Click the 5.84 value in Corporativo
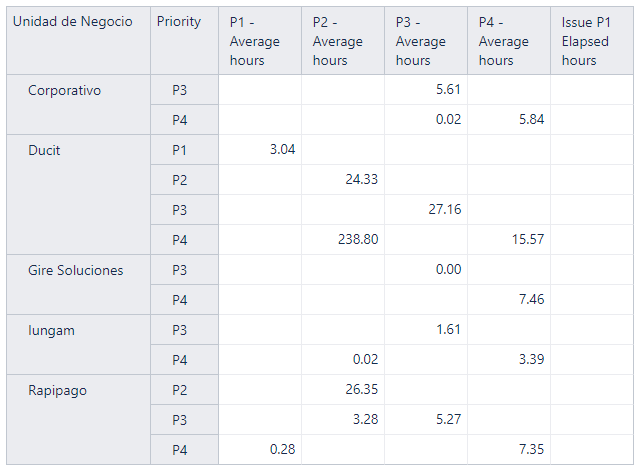Screen dimensions: 642x472 pyautogui.click(x=509, y=120)
